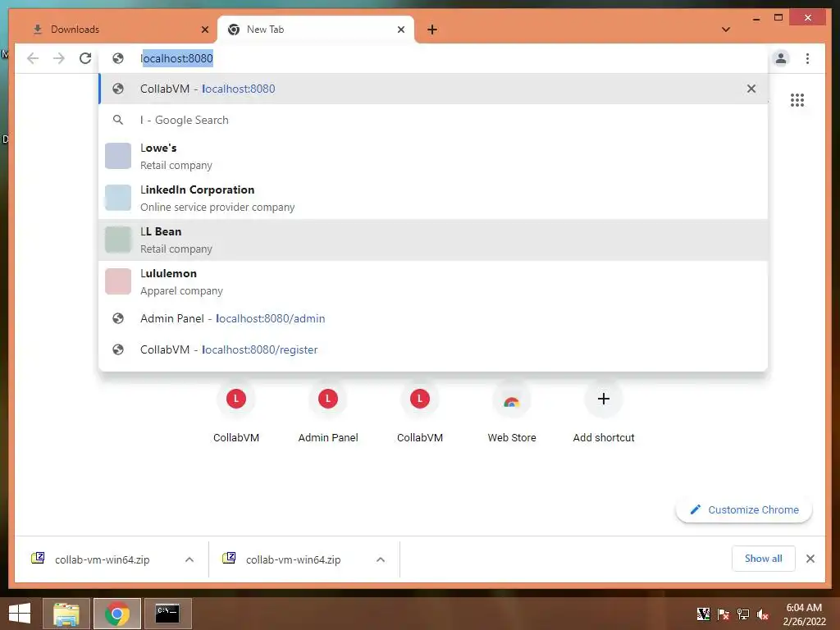Open the Chrome profile avatar icon
840x630 pixels.
click(x=781, y=58)
